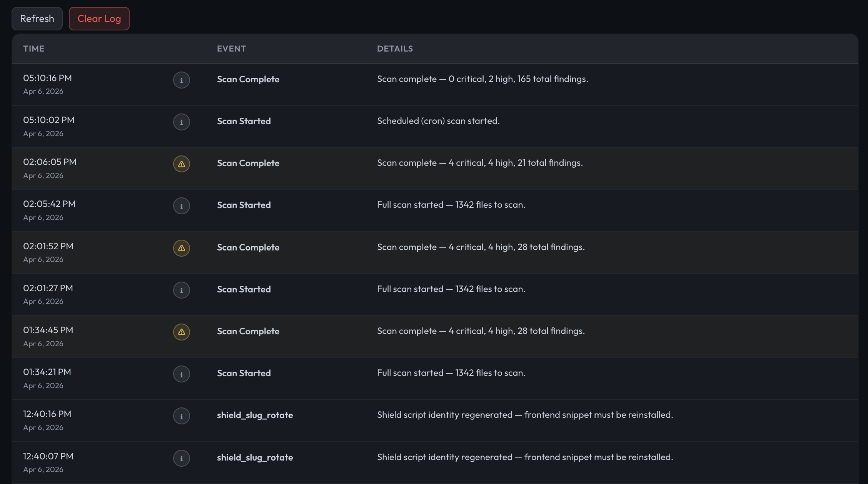The width and height of the screenshot is (868, 484).
Task: Click the info icon on the 01:34:21 PM Scan Started
Action: coord(182,374)
